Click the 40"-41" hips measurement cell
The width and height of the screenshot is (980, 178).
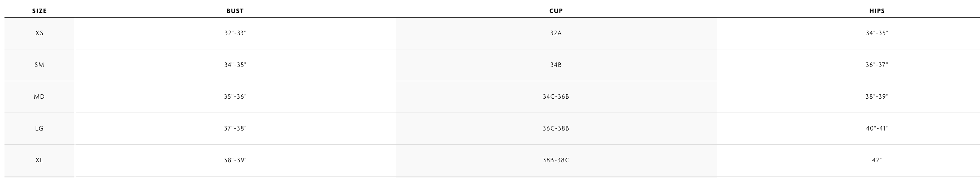pos(877,129)
